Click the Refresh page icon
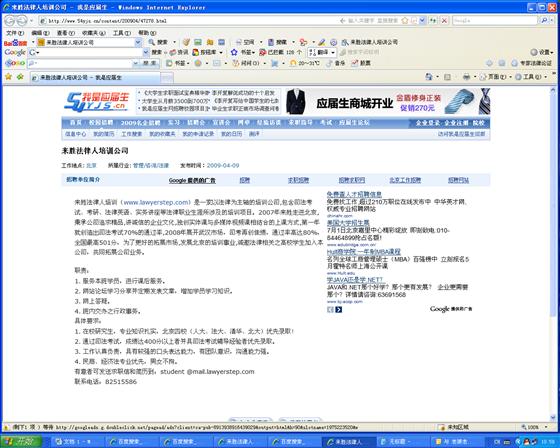The height and width of the screenshot is (448, 560). click(x=433, y=21)
